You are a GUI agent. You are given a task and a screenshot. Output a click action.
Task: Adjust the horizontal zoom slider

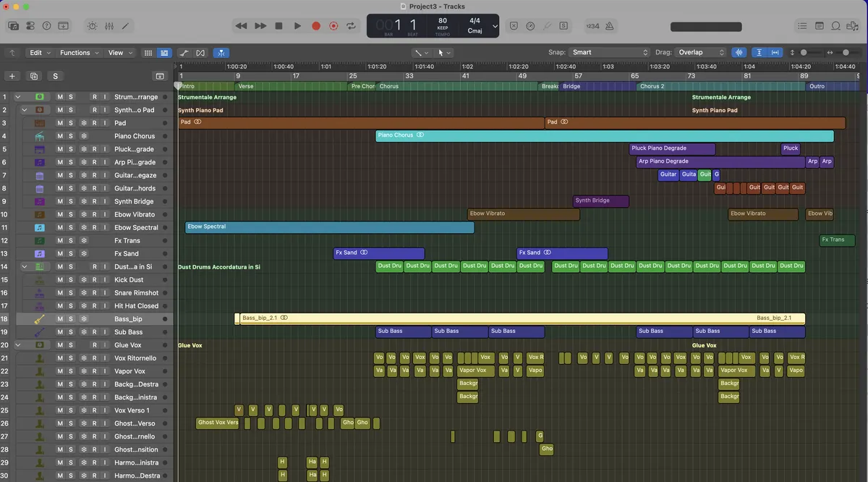[x=846, y=53]
